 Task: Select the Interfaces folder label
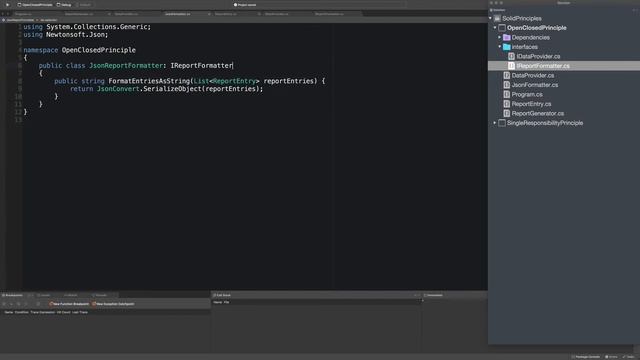pyautogui.click(x=524, y=47)
